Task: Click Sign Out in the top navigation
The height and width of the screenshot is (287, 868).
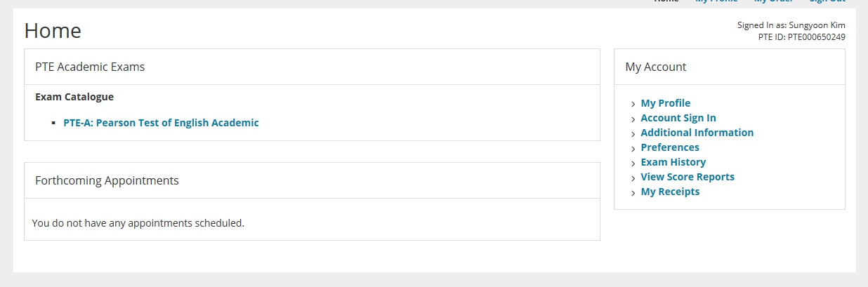Action: point(827,1)
